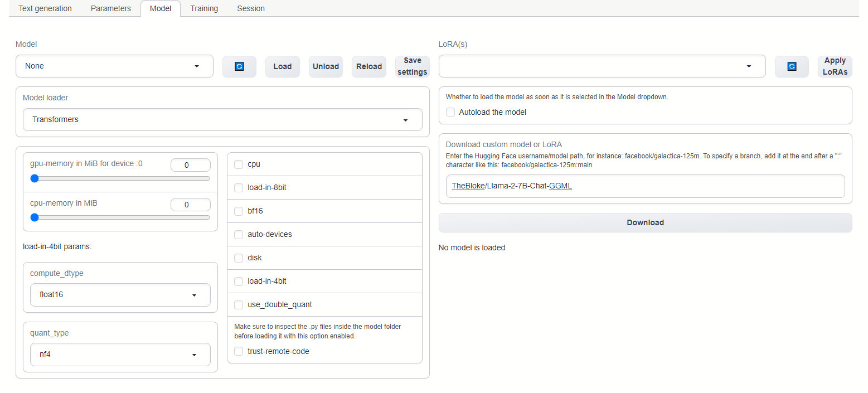Click the Load button
This screenshot has height=393, width=868.
point(282,66)
